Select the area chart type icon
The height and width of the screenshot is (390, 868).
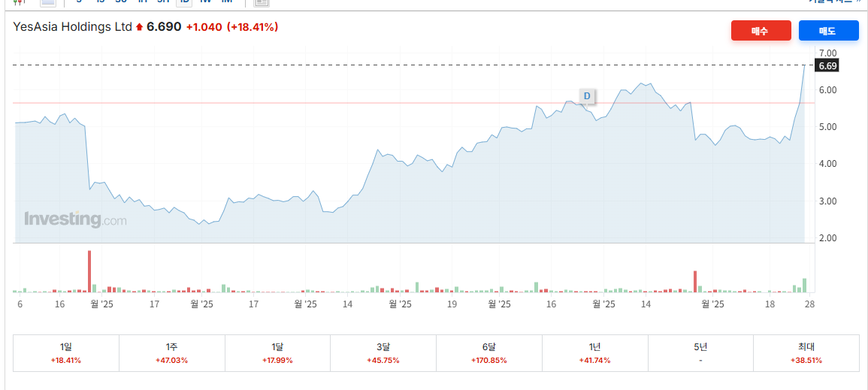48,2
